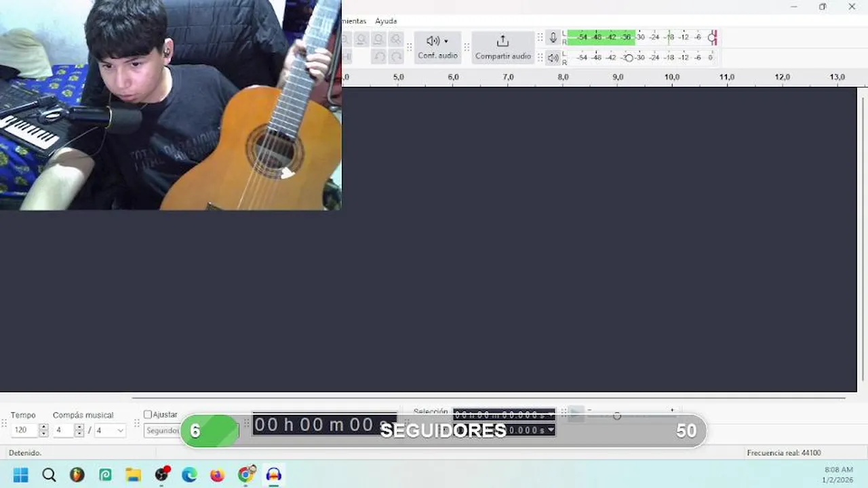Click the Fit project to width zoom icon
This screenshot has width=868, height=488.
coord(379,39)
